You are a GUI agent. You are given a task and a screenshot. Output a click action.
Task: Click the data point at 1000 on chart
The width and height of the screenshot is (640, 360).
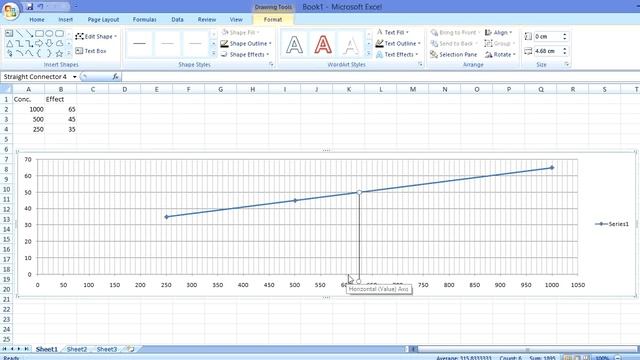[x=552, y=168]
